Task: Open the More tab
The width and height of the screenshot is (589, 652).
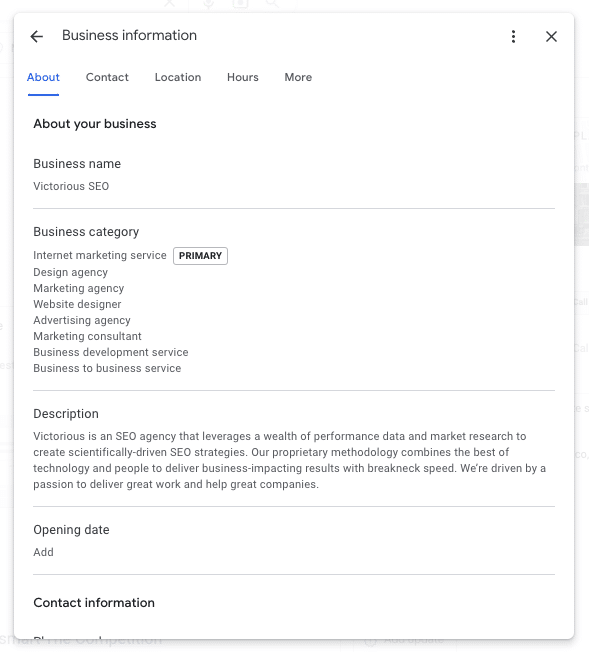Action: tap(298, 77)
